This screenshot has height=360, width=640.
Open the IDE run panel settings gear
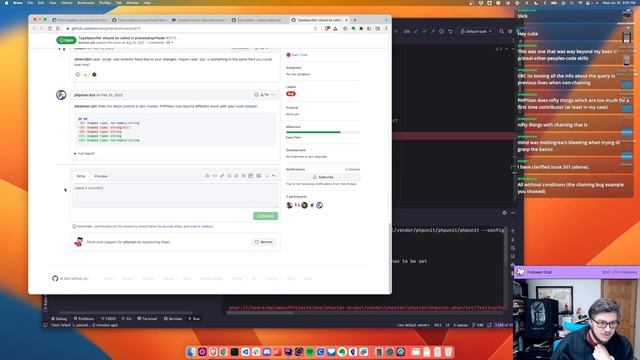point(504,213)
